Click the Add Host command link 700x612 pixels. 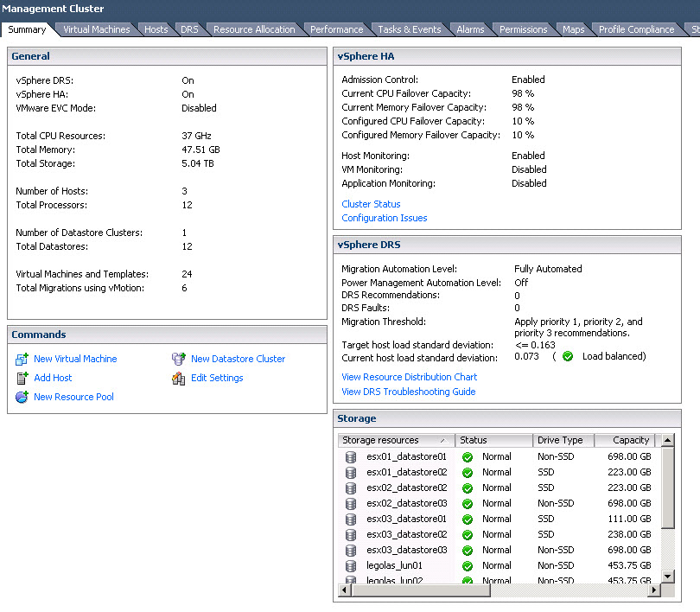coord(53,378)
